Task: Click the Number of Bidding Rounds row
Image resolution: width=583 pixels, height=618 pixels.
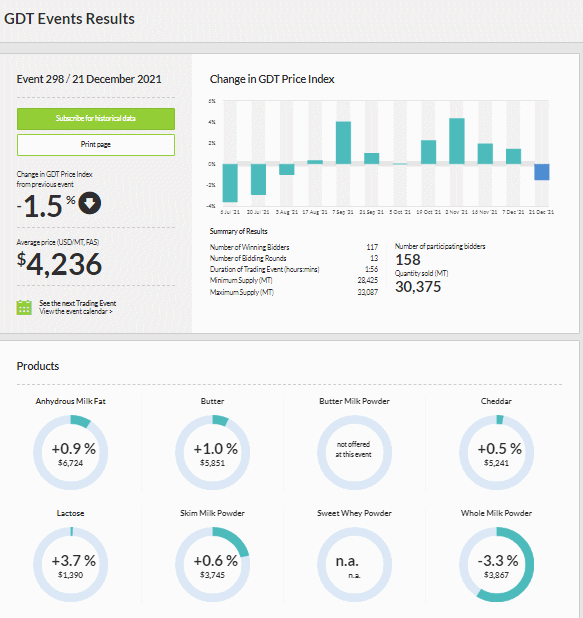Action: [x=294, y=258]
